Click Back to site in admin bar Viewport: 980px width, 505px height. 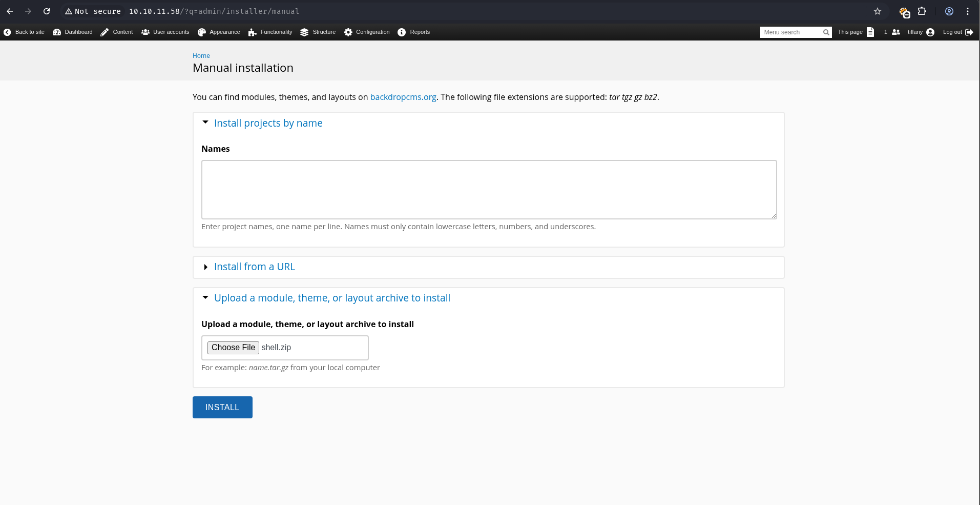point(24,32)
